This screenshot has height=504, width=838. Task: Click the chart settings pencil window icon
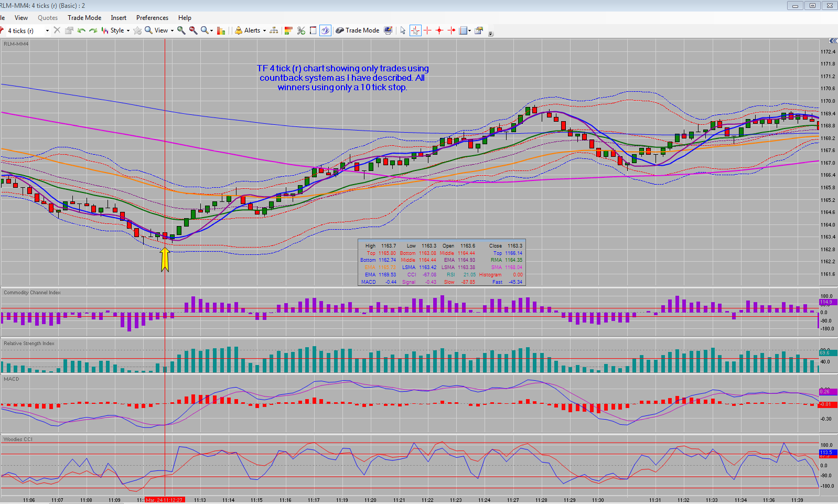(479, 30)
